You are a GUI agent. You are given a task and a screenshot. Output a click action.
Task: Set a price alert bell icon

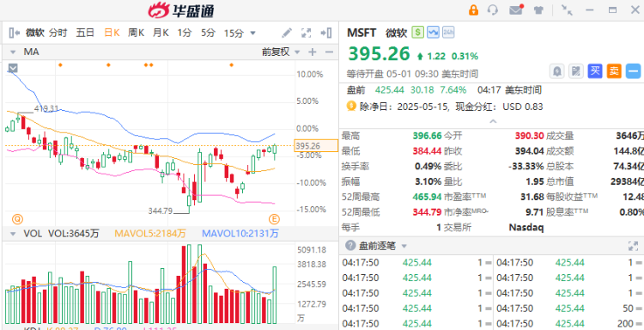click(x=557, y=71)
